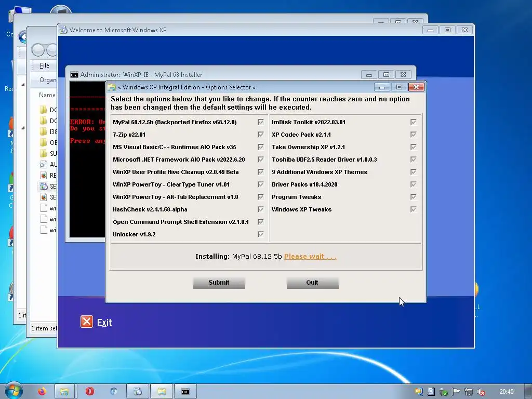
Task: Click the green shield tray icon
Action: [x=444, y=392]
